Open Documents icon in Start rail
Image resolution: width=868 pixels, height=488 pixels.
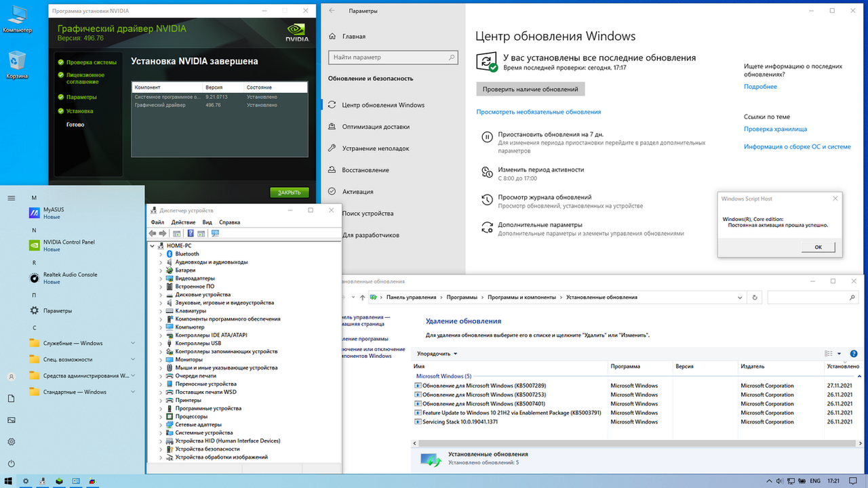pyautogui.click(x=12, y=398)
